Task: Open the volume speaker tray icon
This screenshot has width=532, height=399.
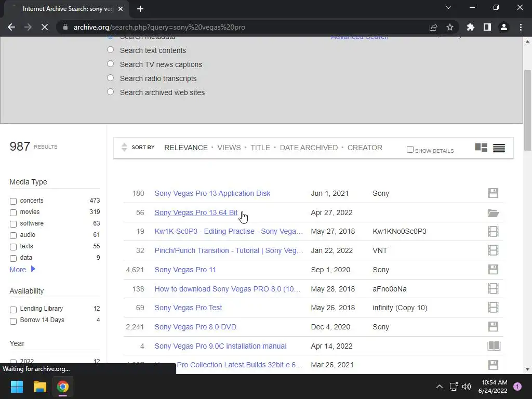Action: (467, 387)
